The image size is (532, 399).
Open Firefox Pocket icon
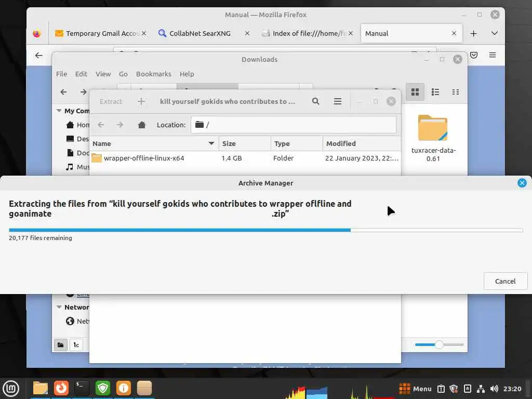(474, 55)
